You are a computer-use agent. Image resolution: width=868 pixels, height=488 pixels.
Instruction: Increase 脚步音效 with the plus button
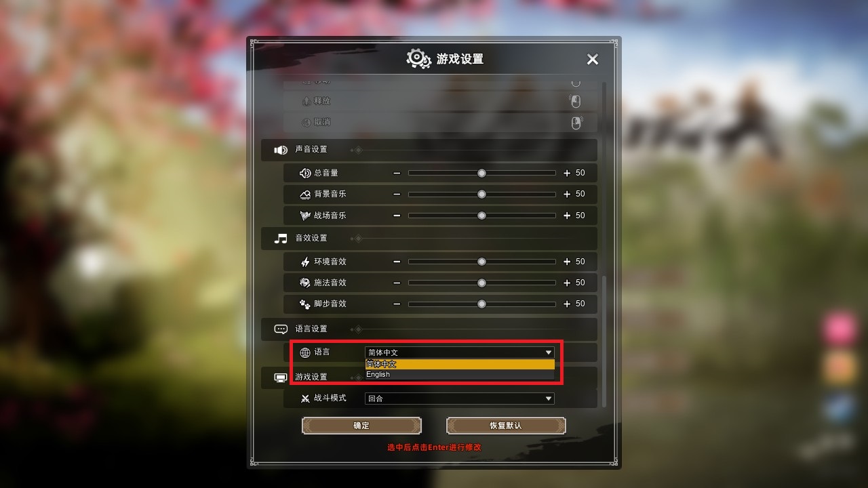(567, 304)
